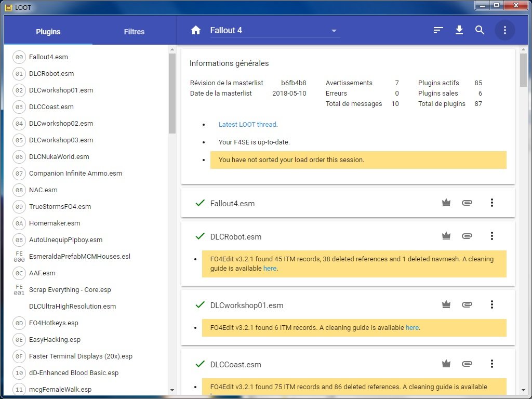
Task: Switch to the Plugins tab
Action: [48, 32]
